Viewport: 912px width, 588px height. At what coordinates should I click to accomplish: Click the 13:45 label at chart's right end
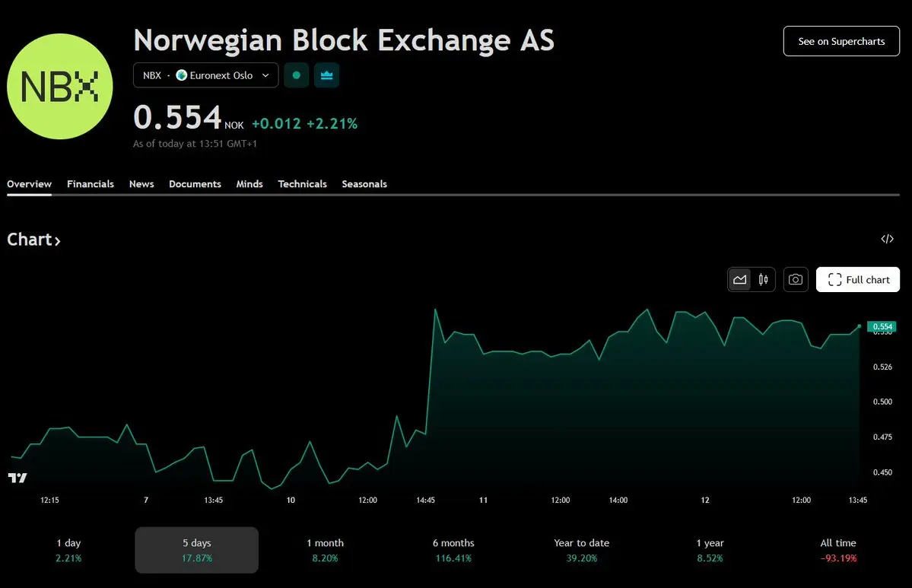[x=858, y=501]
